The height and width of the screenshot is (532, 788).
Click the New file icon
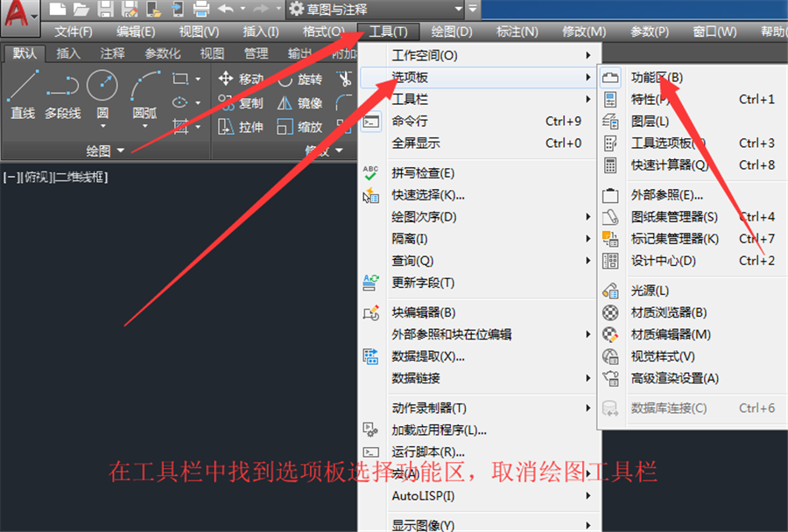(x=58, y=9)
